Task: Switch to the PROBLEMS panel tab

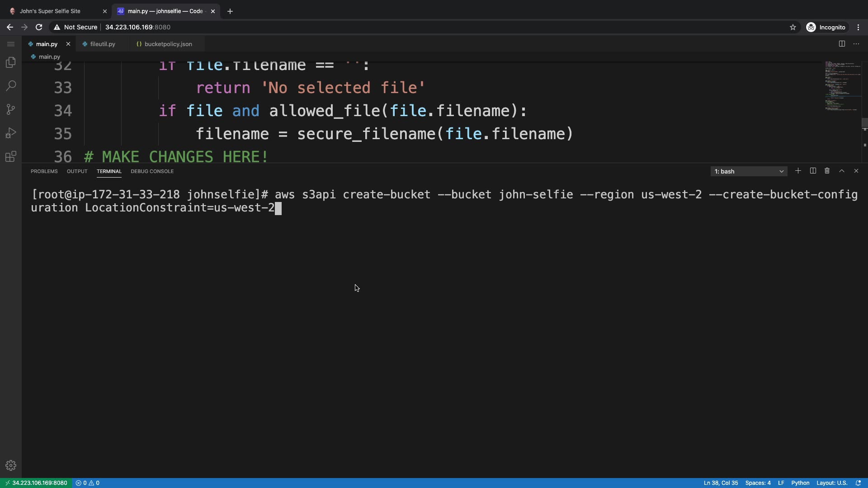Action: (44, 171)
